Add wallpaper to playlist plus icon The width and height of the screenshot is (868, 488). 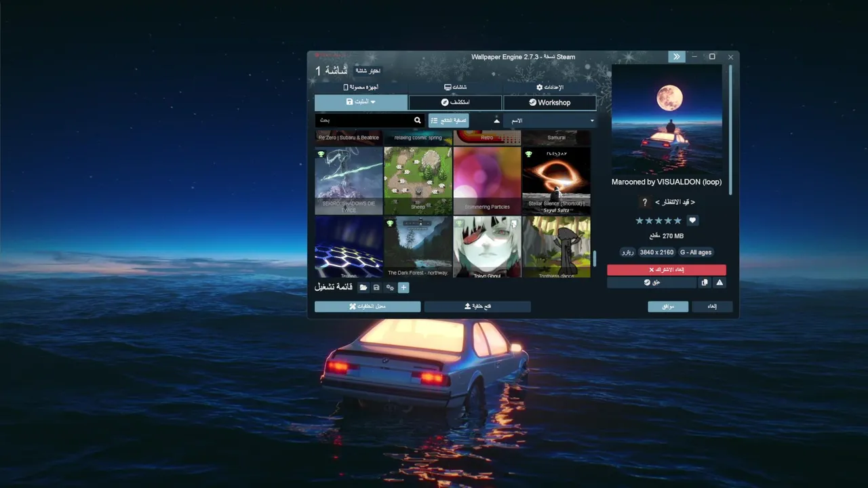click(403, 287)
